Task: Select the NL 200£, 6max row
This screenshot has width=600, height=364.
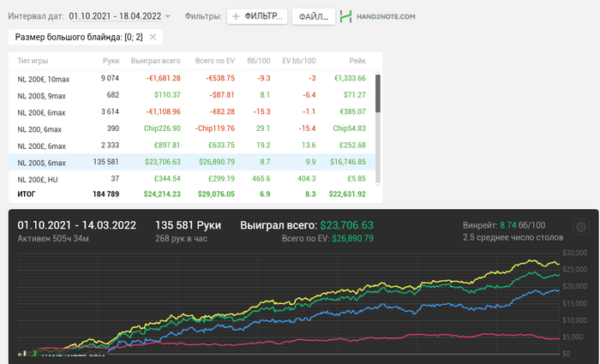Action: pos(192,146)
